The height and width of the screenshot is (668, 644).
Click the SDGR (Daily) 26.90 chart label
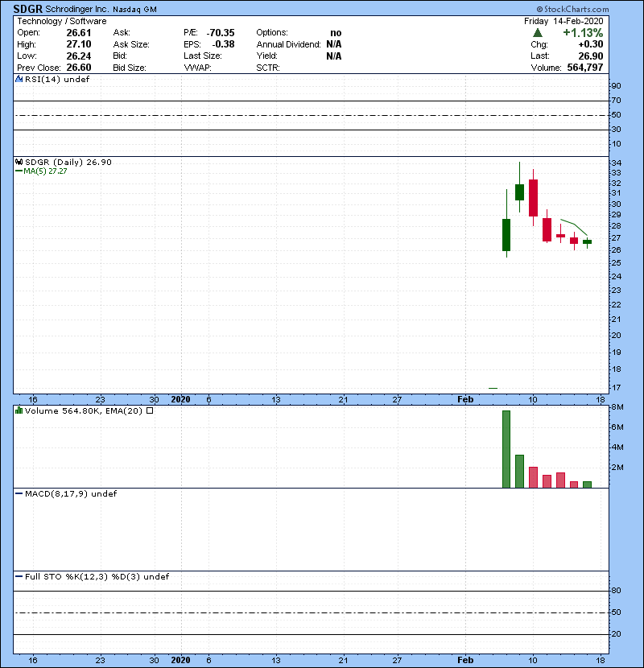click(68, 162)
